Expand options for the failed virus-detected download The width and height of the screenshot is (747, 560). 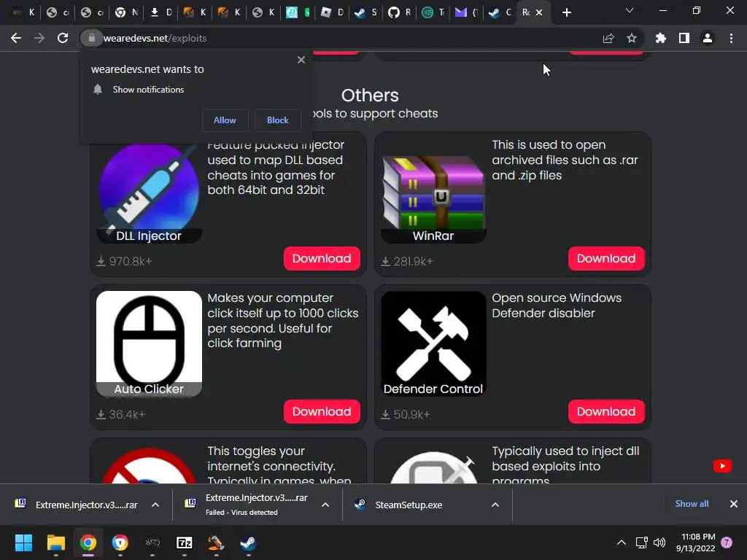click(x=325, y=505)
